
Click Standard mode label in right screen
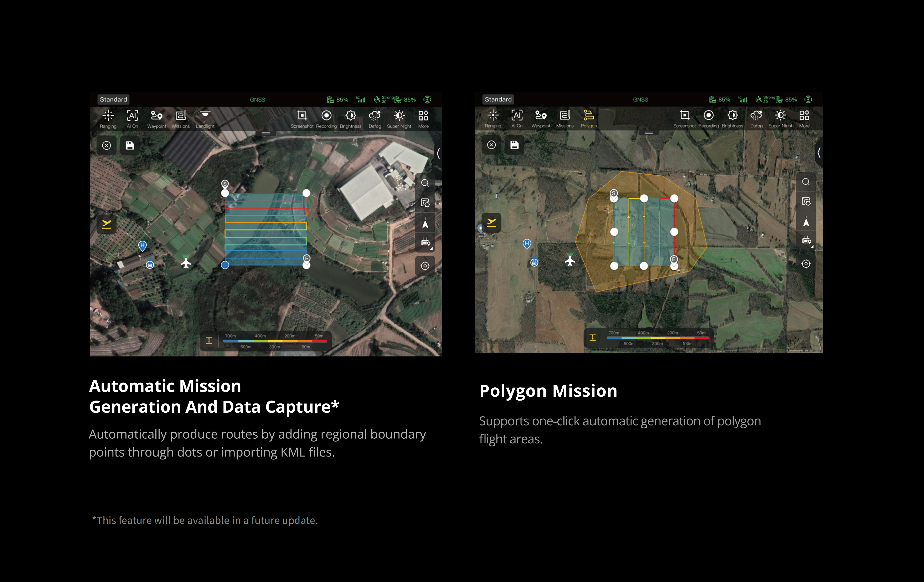point(498,99)
